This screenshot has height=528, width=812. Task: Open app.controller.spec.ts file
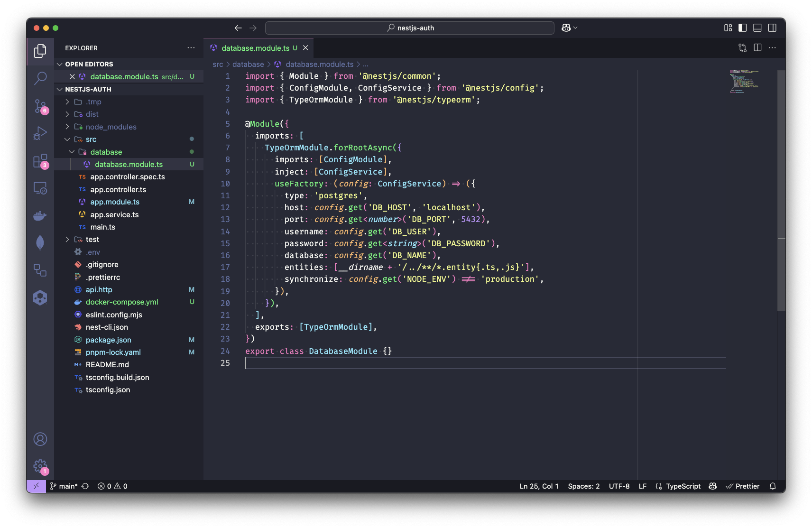129,177
